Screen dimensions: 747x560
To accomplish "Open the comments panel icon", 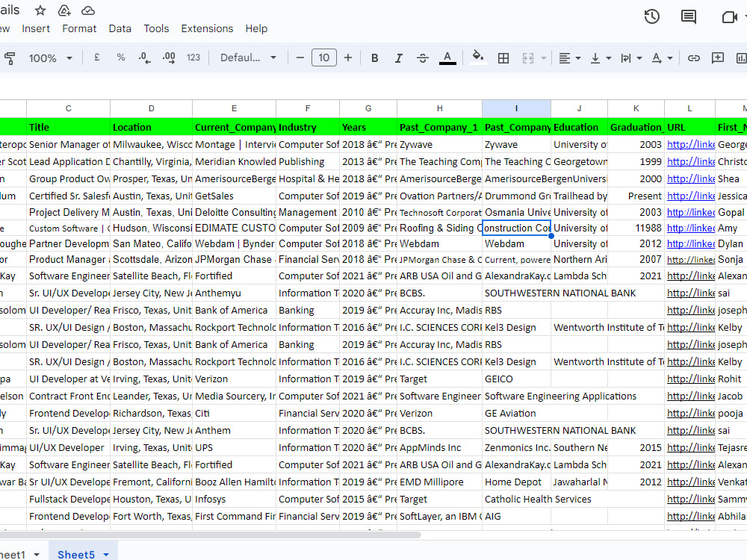I will point(689,16).
